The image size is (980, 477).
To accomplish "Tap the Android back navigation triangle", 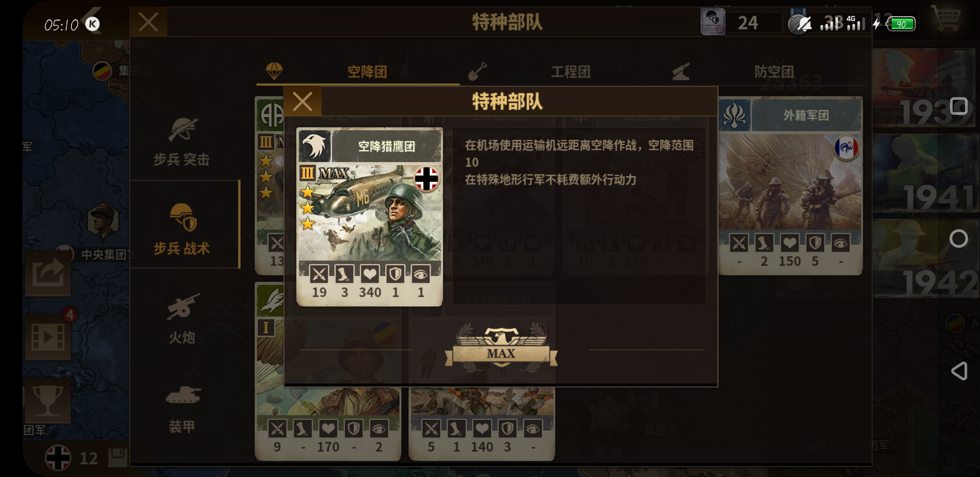I will (x=959, y=371).
